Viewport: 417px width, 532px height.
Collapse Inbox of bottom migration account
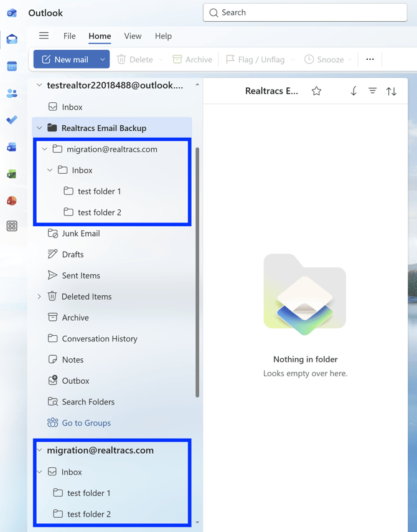[39, 472]
